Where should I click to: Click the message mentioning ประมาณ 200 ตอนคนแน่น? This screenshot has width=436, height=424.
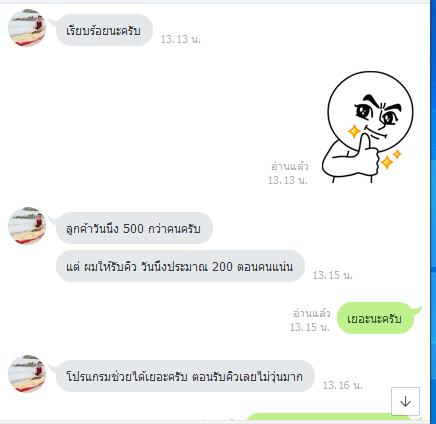click(180, 266)
